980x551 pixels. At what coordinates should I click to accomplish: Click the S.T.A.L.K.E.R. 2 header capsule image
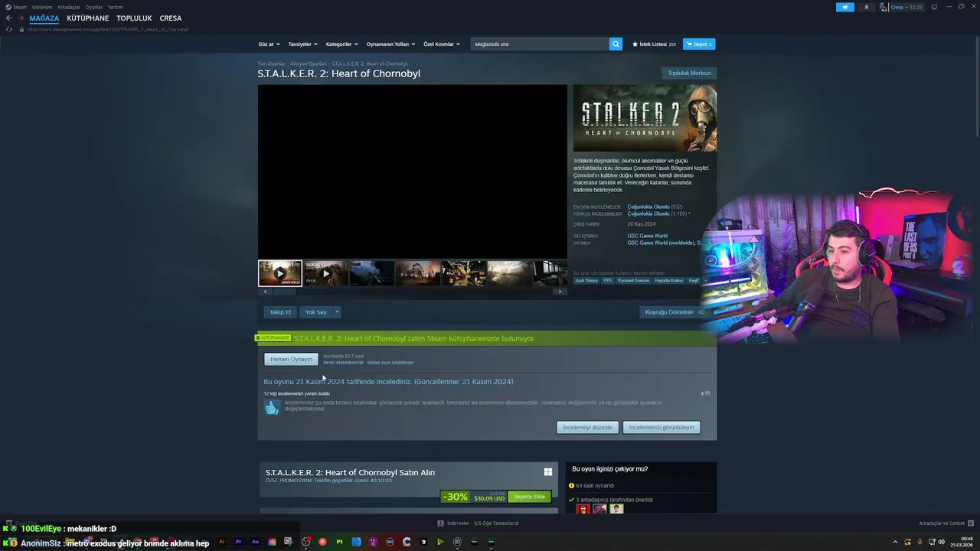coord(645,118)
